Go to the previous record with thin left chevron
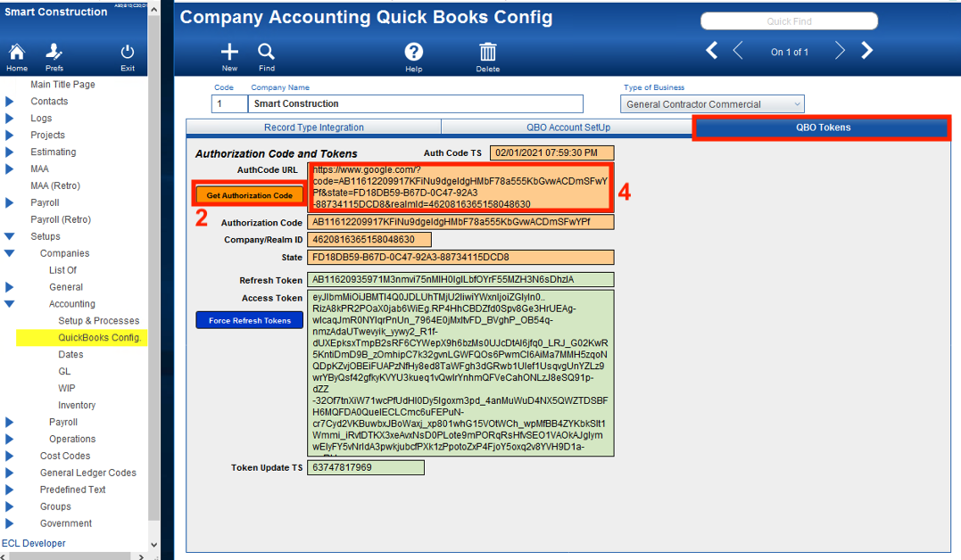961x560 pixels. coord(738,50)
